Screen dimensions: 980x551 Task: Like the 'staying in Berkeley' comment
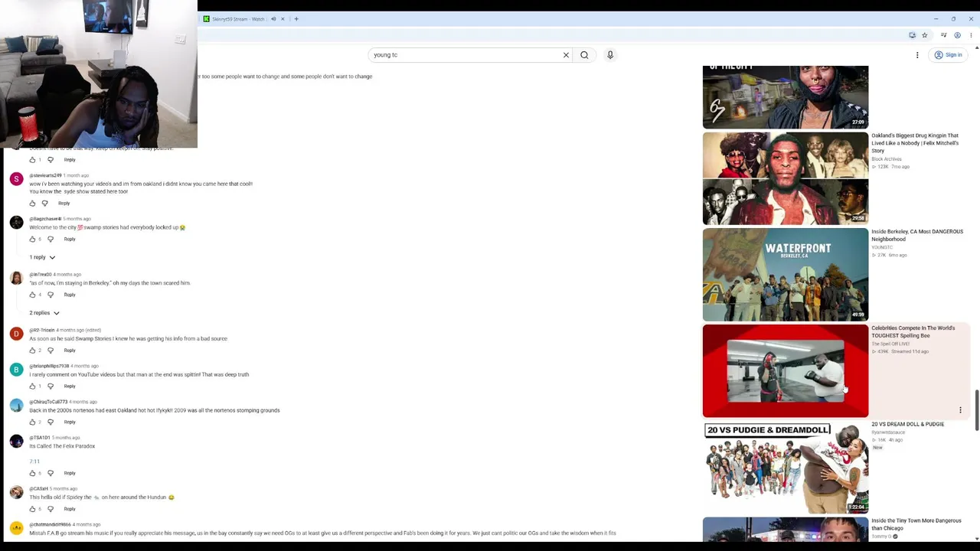[x=32, y=295]
